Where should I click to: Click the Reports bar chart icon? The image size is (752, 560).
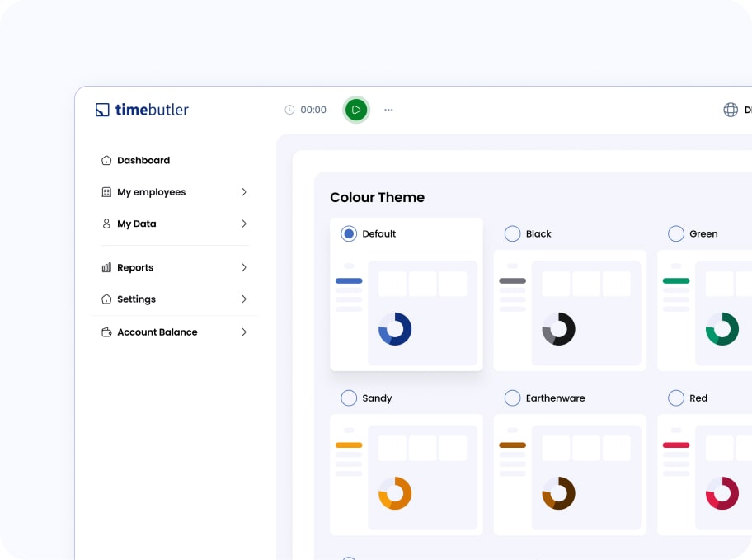106,267
